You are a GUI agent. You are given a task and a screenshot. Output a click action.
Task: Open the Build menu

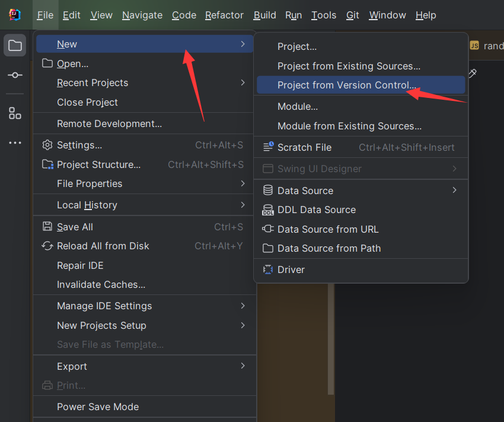click(264, 15)
